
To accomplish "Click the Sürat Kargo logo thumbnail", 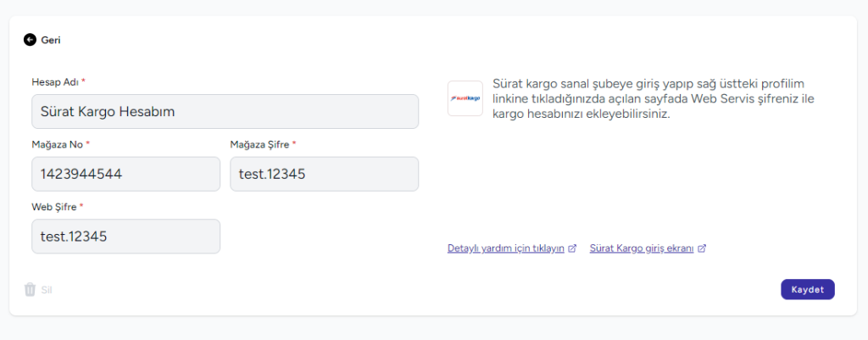I will point(465,98).
